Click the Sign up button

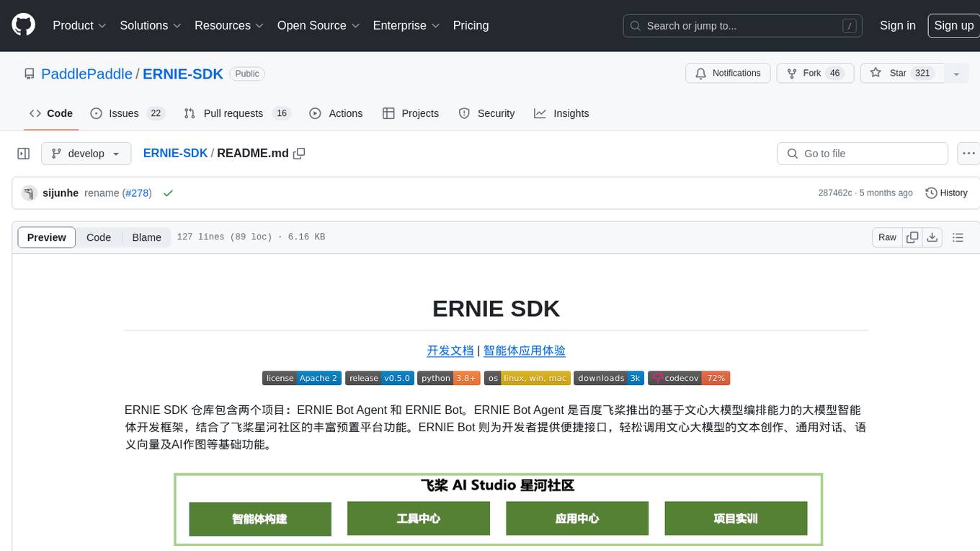pos(953,25)
